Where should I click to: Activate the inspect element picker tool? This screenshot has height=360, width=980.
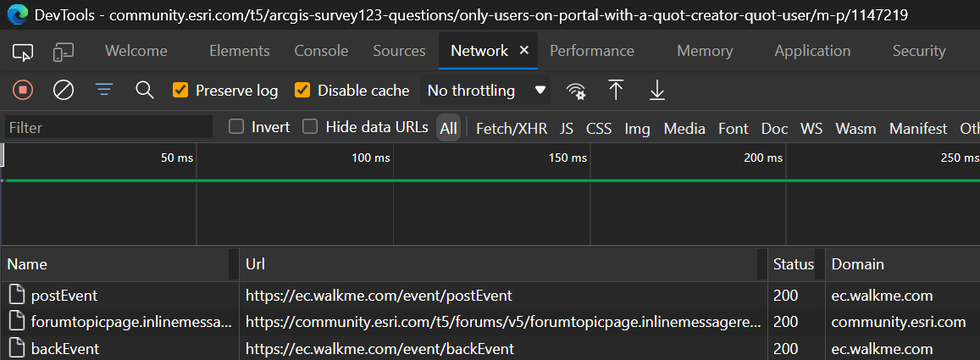coord(23,52)
